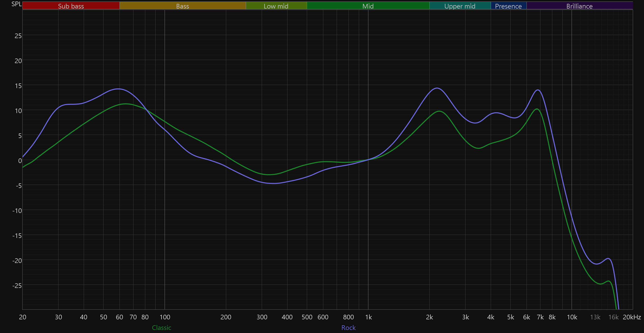Click the Sub bass band header
Image resolution: width=644 pixels, height=333 pixels.
click(71, 6)
